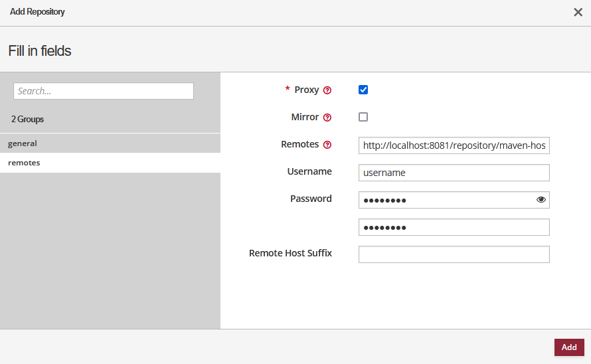
Task: Click the password confirmation field
Action: [454, 227]
